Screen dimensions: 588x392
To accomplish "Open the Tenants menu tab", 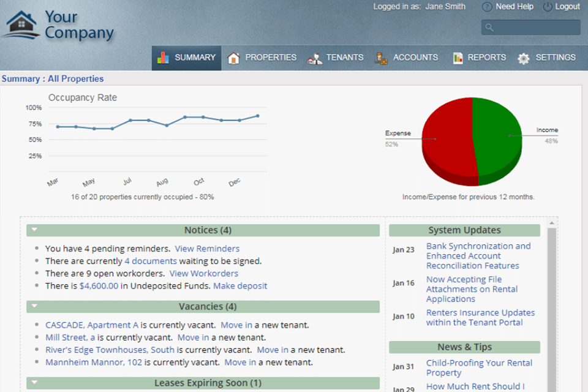I will point(344,58).
